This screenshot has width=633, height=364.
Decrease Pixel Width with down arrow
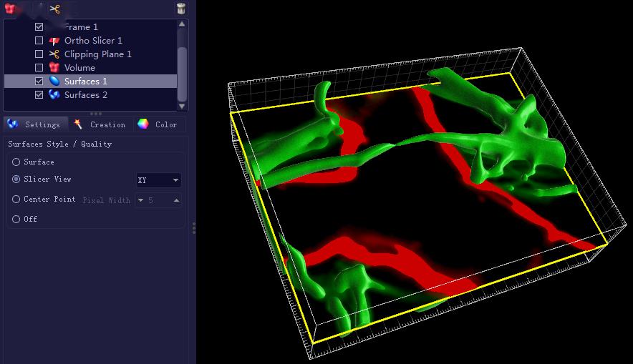141,201
